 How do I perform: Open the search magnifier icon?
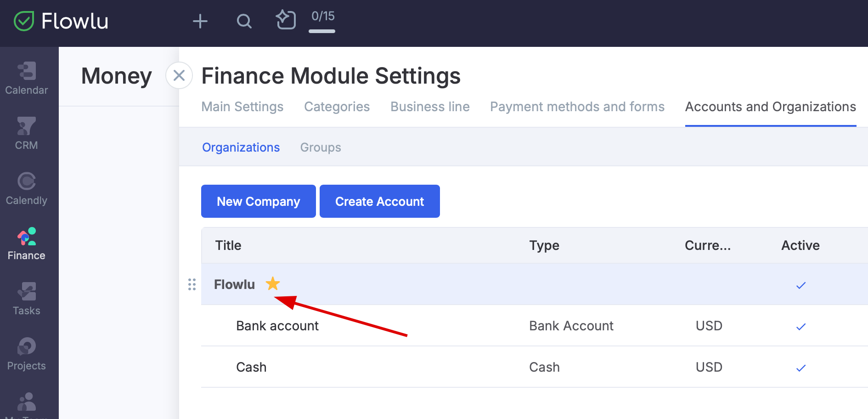[244, 21]
